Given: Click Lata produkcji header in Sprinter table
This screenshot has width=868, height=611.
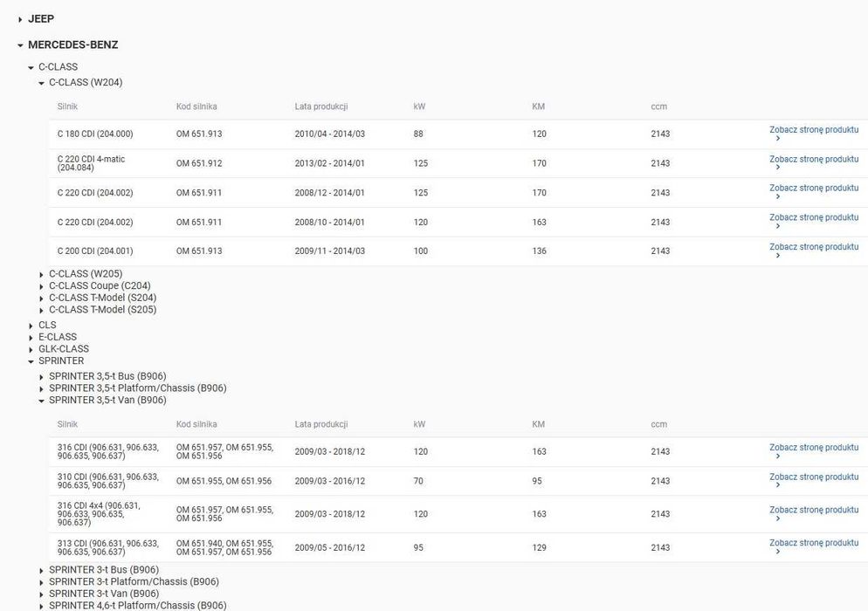Looking at the screenshot, I should [x=321, y=424].
